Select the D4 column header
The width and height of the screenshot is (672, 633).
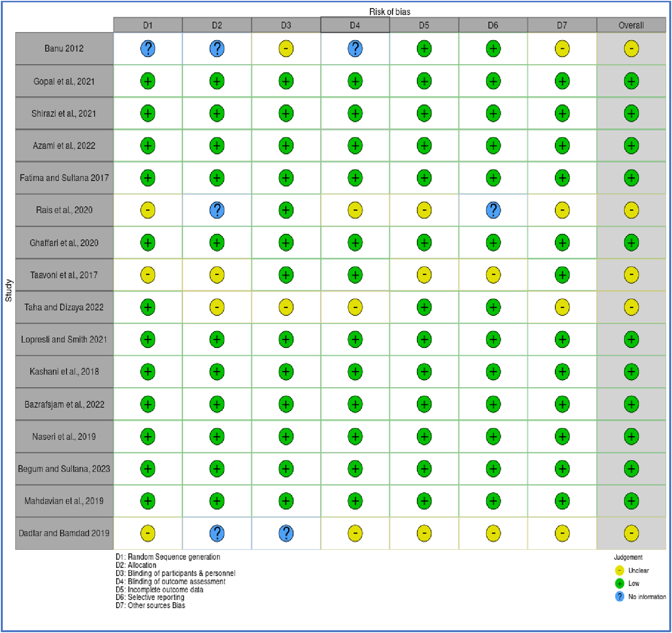tap(355, 25)
